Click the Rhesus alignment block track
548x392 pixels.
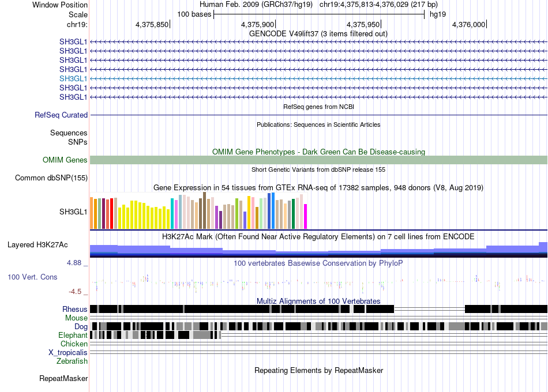[x=318, y=309]
